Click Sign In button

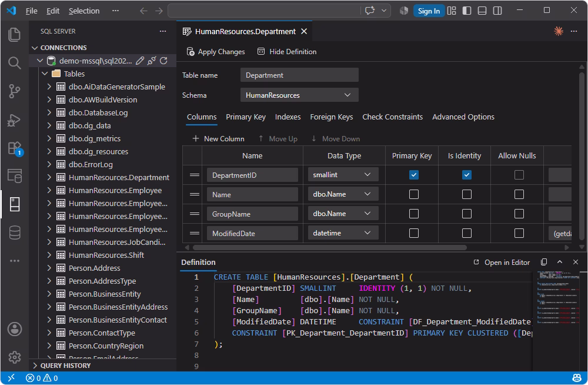(429, 11)
